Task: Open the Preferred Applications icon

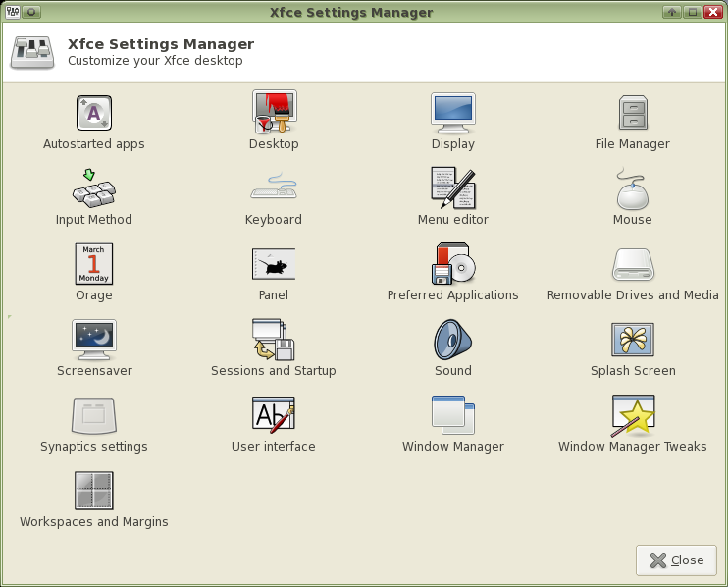Action: point(453,263)
